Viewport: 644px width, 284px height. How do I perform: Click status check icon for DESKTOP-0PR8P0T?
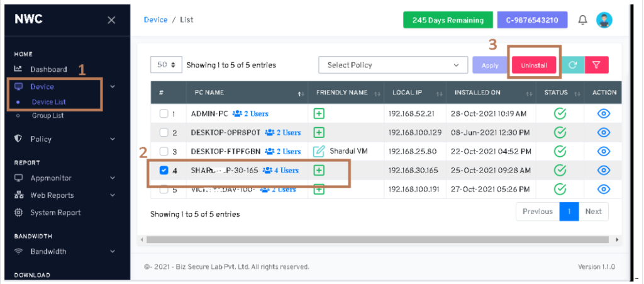coord(560,132)
